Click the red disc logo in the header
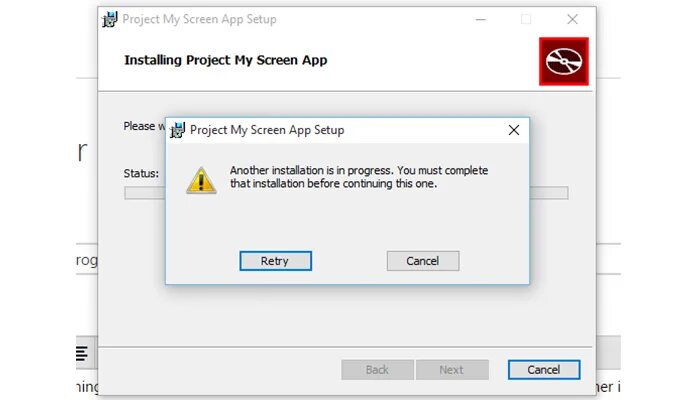Viewport: 700px width, 400px height. (563, 61)
